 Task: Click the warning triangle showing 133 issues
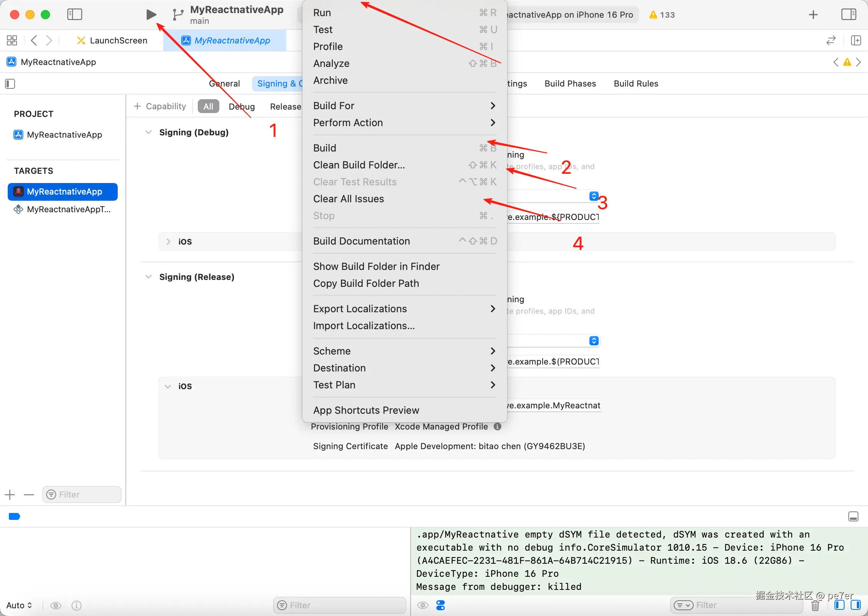click(x=661, y=15)
